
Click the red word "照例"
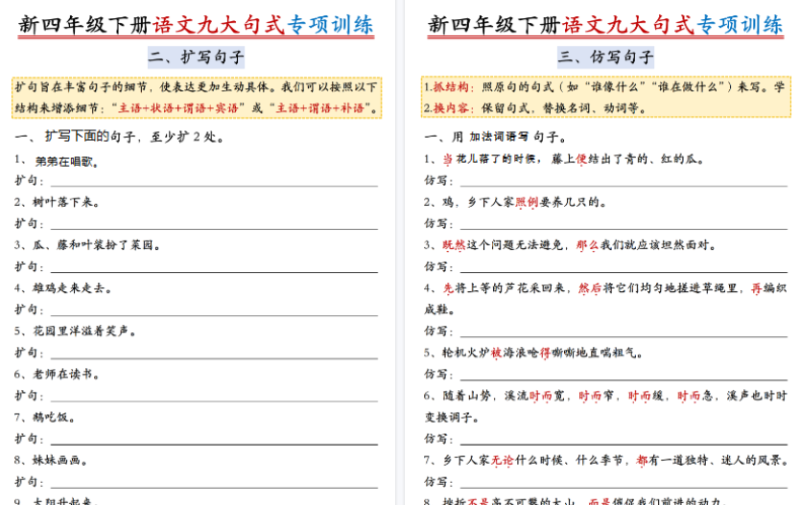click(x=527, y=203)
